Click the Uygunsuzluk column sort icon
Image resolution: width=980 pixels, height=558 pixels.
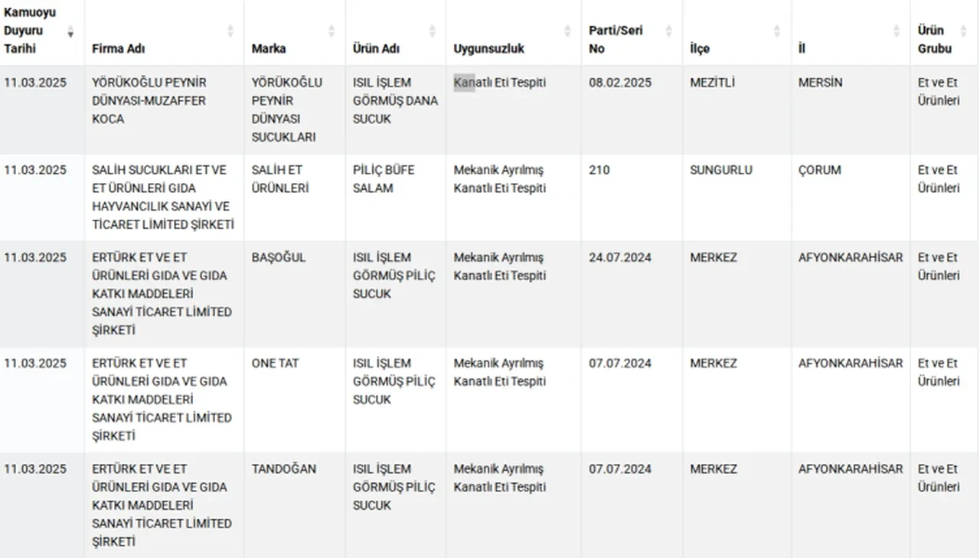point(567,31)
